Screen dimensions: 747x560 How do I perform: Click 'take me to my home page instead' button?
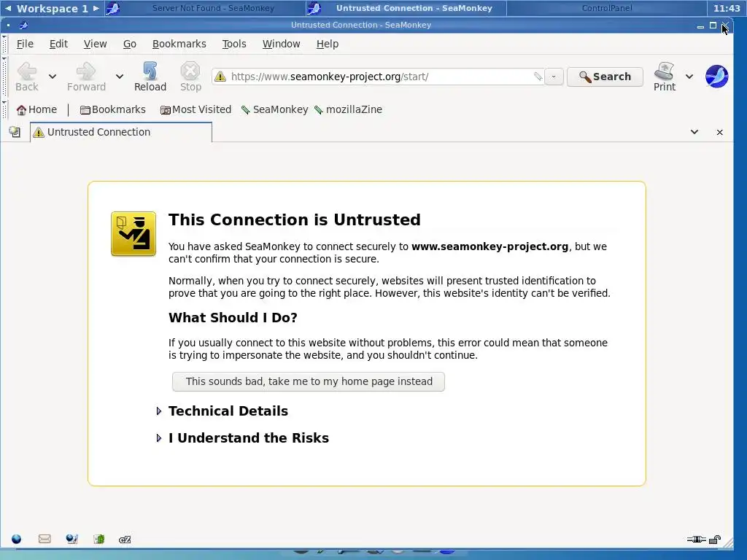click(309, 381)
